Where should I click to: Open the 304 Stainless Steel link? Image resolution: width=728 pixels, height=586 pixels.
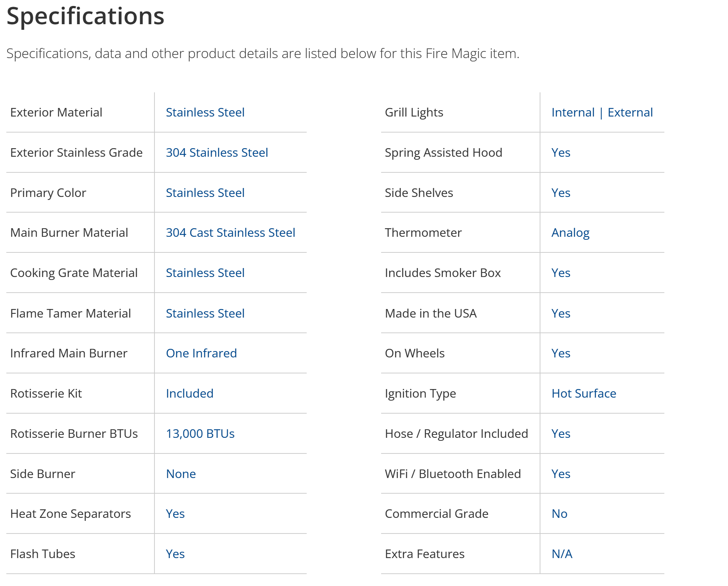point(217,153)
